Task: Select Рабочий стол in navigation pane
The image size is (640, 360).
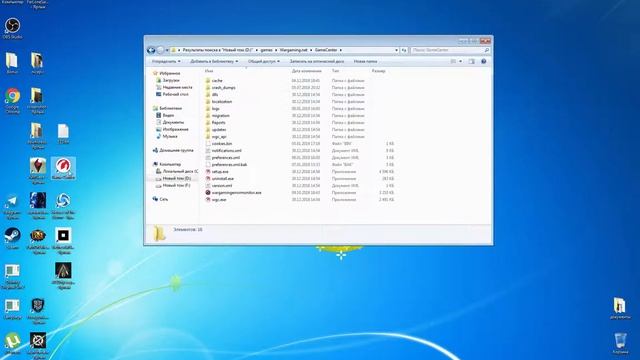Action: click(x=176, y=94)
